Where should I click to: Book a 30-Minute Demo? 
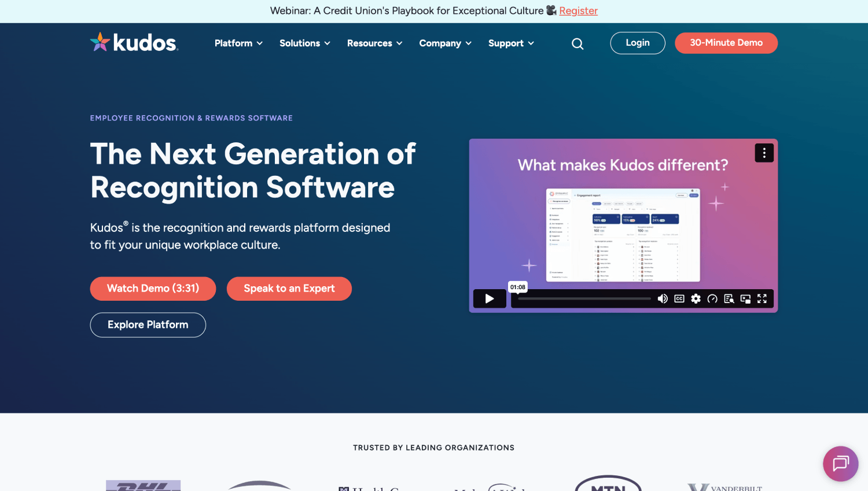coord(726,43)
